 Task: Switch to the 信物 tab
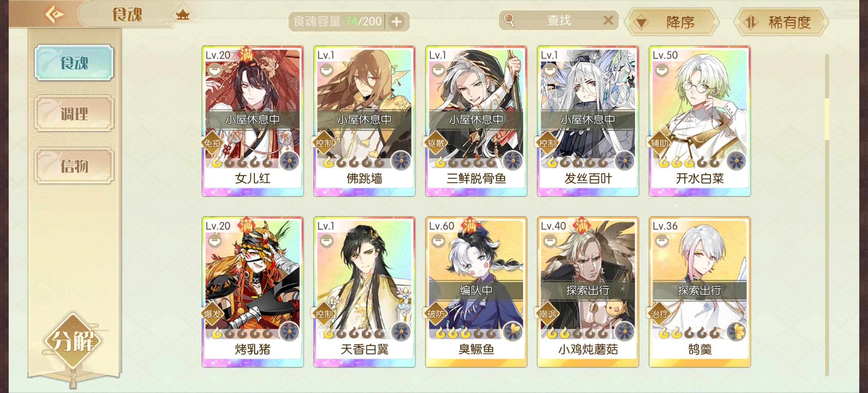74,166
